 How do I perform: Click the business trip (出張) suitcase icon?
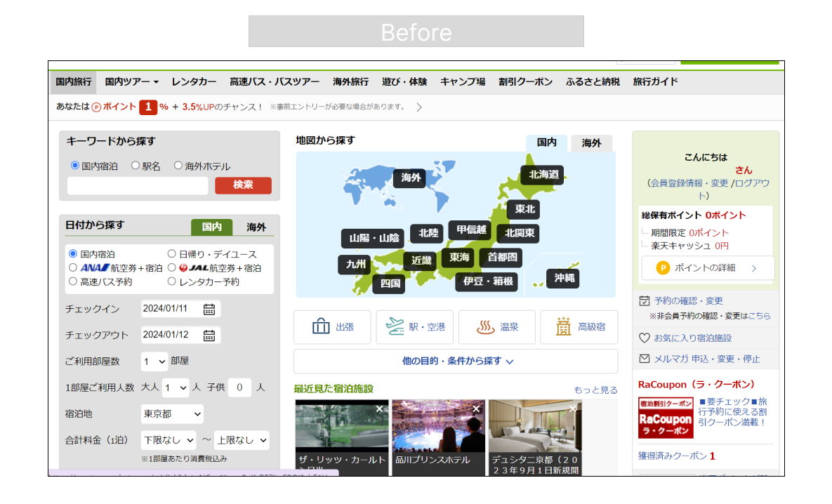coord(321,327)
